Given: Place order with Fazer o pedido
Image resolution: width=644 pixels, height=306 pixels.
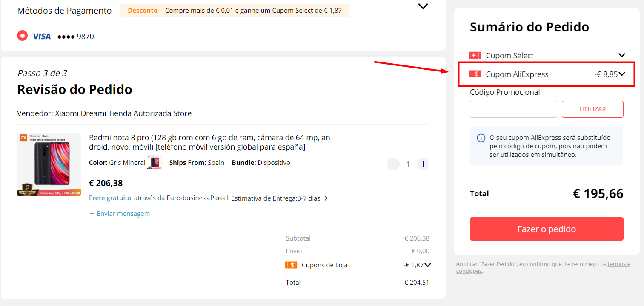Looking at the screenshot, I should [x=547, y=229].
